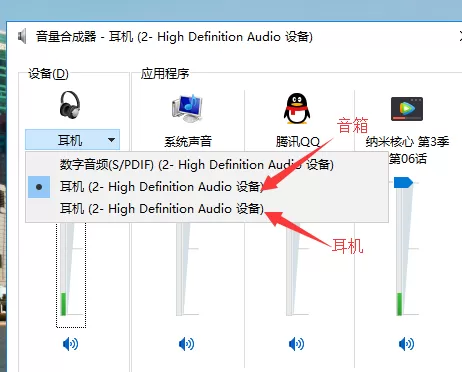Click the 纳米核心 video volume slider thumb
The height and width of the screenshot is (372, 462).
click(403, 183)
